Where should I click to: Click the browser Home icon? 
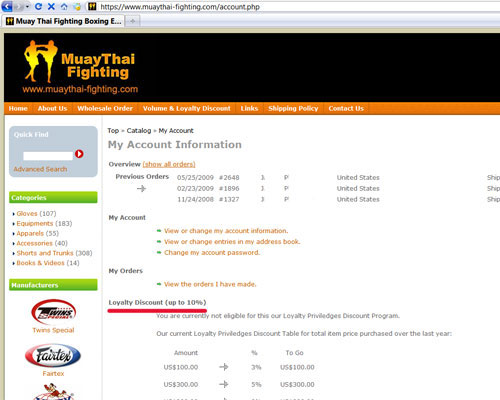pos(64,6)
